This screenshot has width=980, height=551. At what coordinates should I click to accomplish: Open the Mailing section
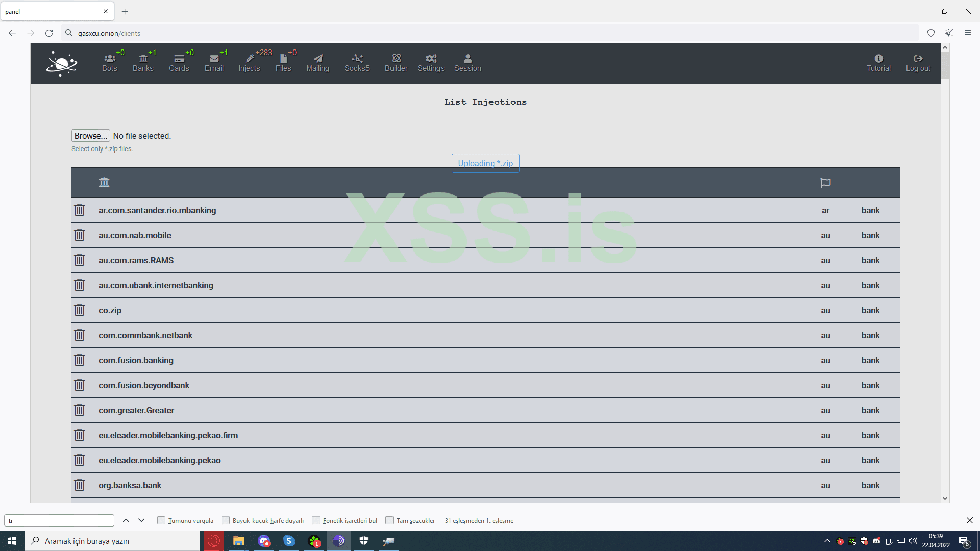[x=317, y=62]
